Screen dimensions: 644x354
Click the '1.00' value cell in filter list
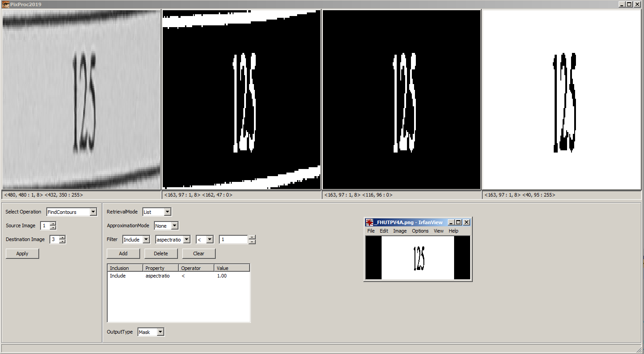[222, 276]
